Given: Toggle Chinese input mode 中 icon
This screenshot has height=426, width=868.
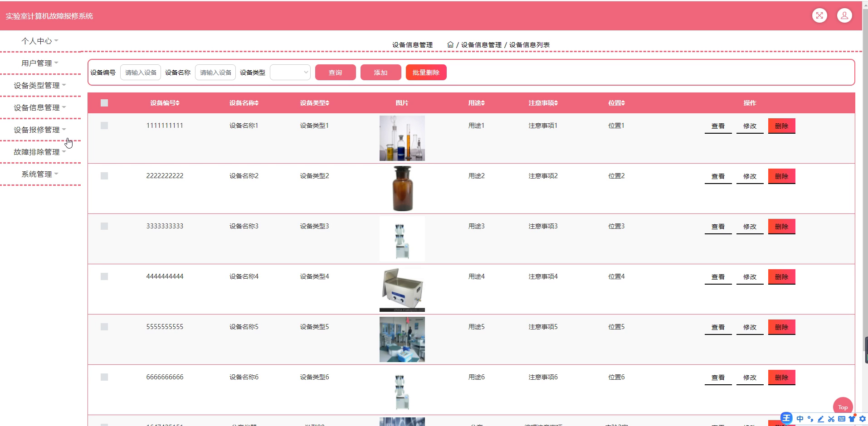Looking at the screenshot, I should click(800, 419).
